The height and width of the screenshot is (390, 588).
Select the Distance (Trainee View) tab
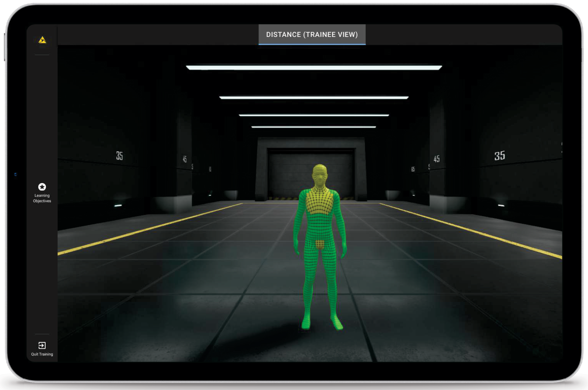pyautogui.click(x=312, y=35)
